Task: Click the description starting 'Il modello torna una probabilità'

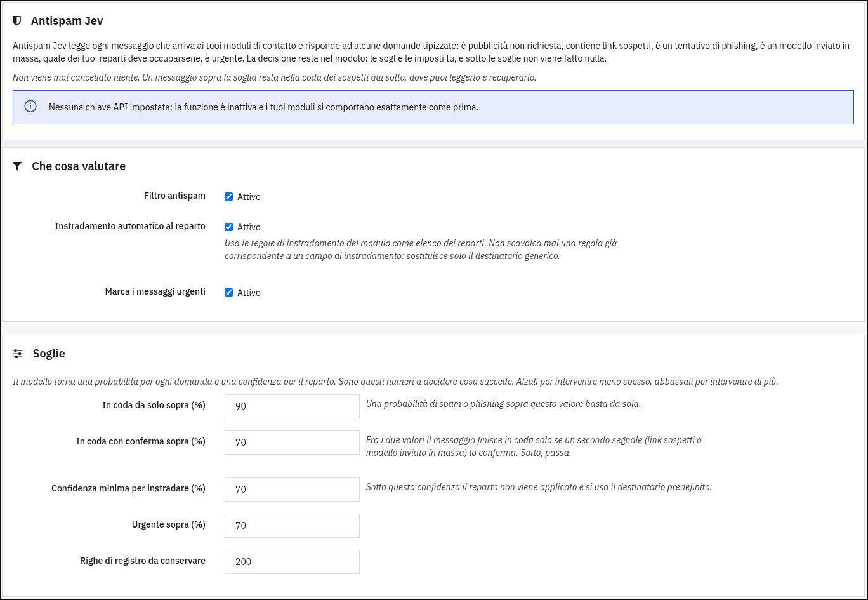Action: [395, 382]
